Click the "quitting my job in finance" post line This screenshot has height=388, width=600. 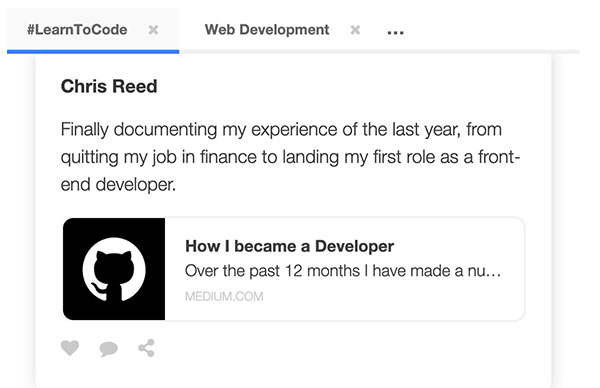click(290, 157)
